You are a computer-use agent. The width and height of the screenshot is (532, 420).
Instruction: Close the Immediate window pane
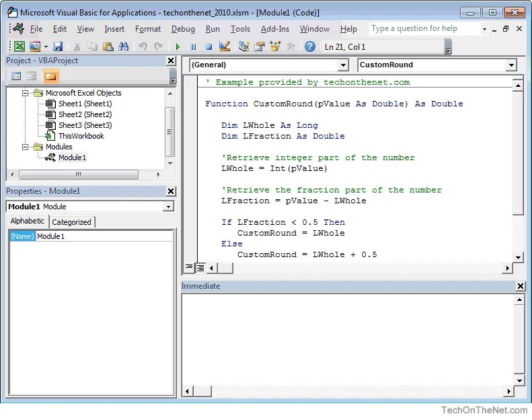tap(520, 286)
